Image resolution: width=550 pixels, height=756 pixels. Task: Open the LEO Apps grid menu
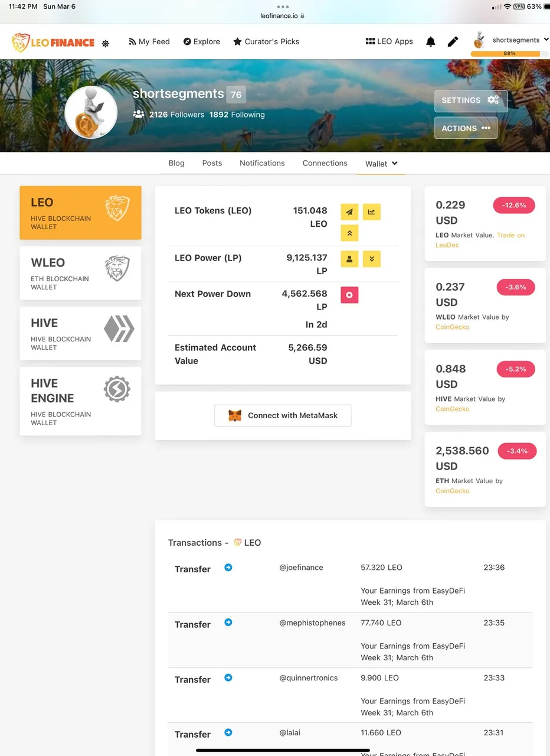coord(389,41)
